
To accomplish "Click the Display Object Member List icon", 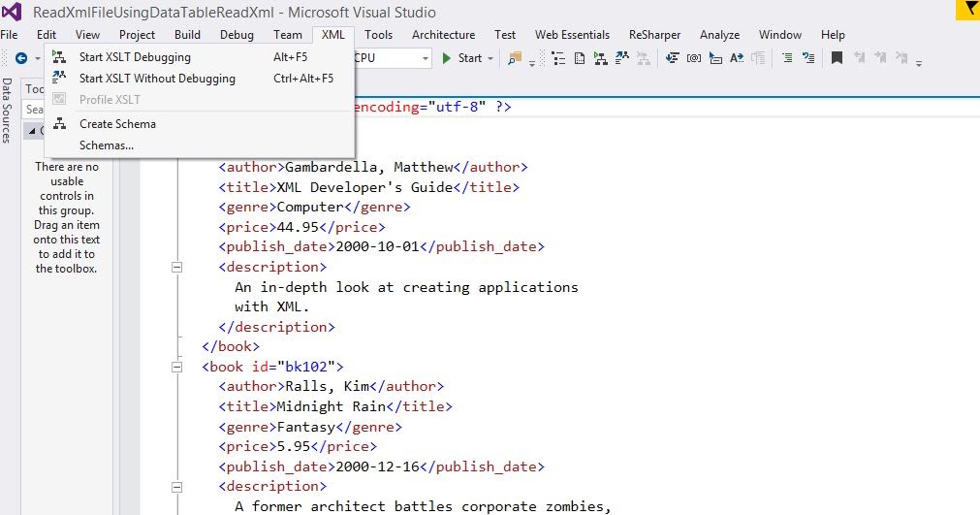I will click(x=673, y=58).
